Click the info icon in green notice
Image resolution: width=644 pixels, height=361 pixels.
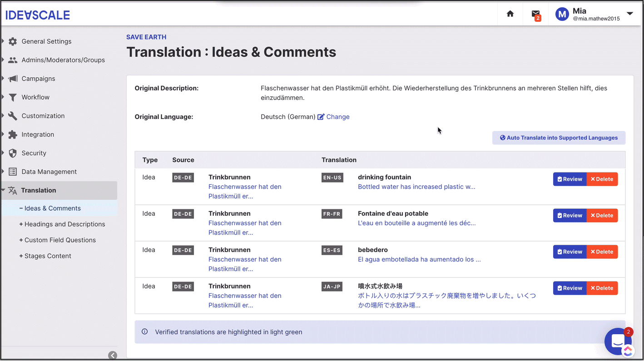pos(145,331)
